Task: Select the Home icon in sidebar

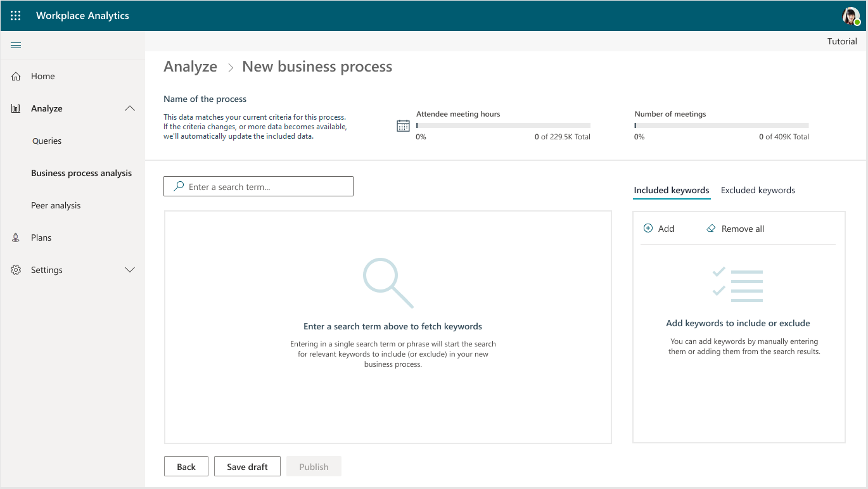Action: coord(15,76)
